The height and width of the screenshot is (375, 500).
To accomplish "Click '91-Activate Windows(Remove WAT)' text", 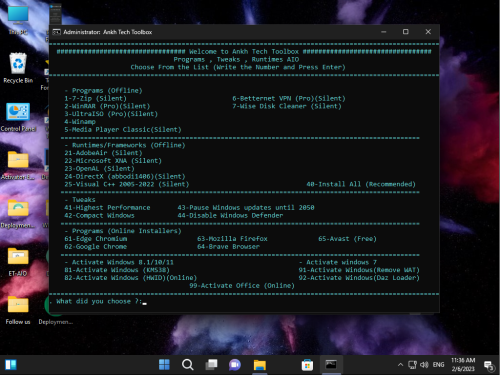I will 359,270.
